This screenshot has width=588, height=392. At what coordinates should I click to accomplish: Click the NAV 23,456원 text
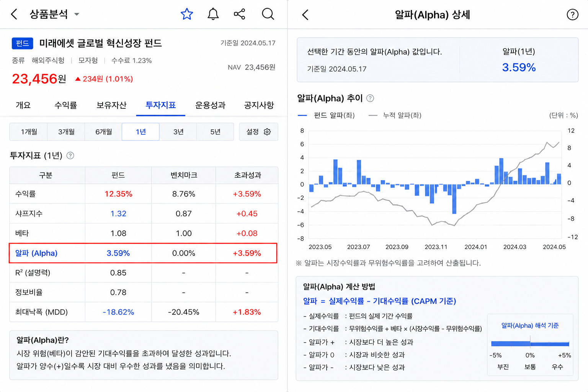tap(252, 67)
